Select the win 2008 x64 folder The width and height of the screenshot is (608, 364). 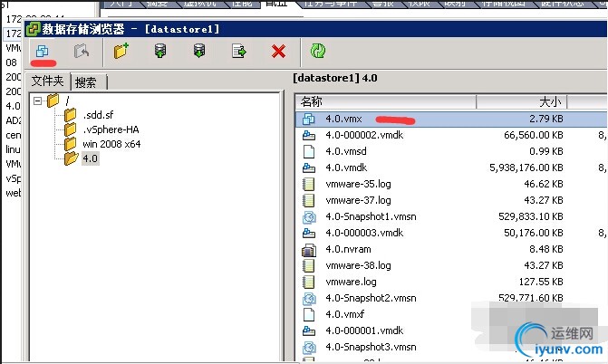[x=111, y=144]
